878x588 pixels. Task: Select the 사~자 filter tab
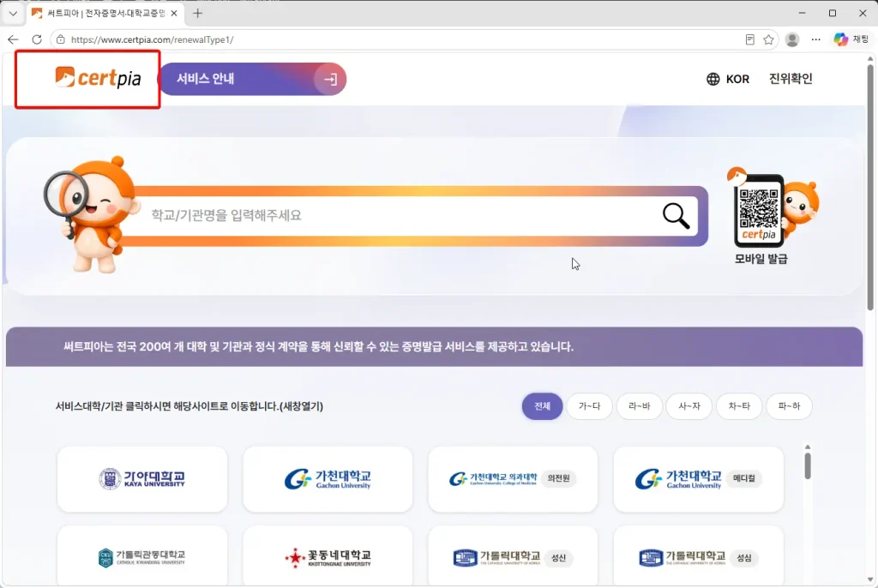click(x=689, y=406)
